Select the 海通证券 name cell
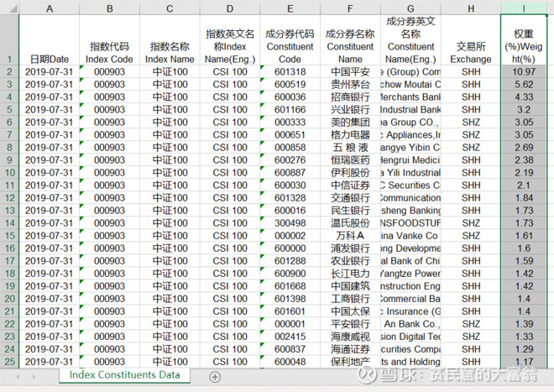This screenshot has width=554, height=392. [350, 349]
